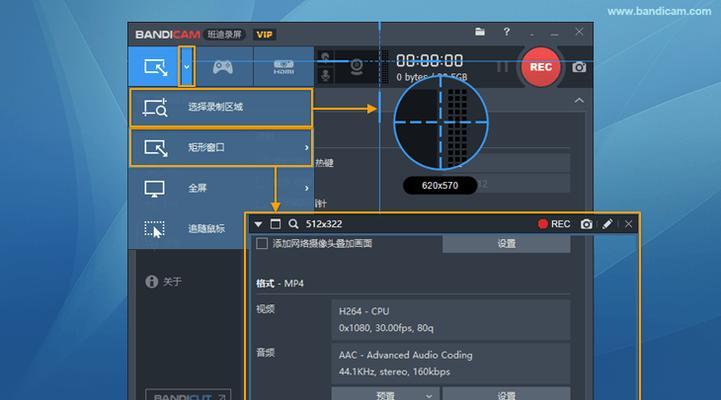This screenshot has height=400, width=721.
Task: Enable the drawing pencil tool
Action: tap(607, 224)
